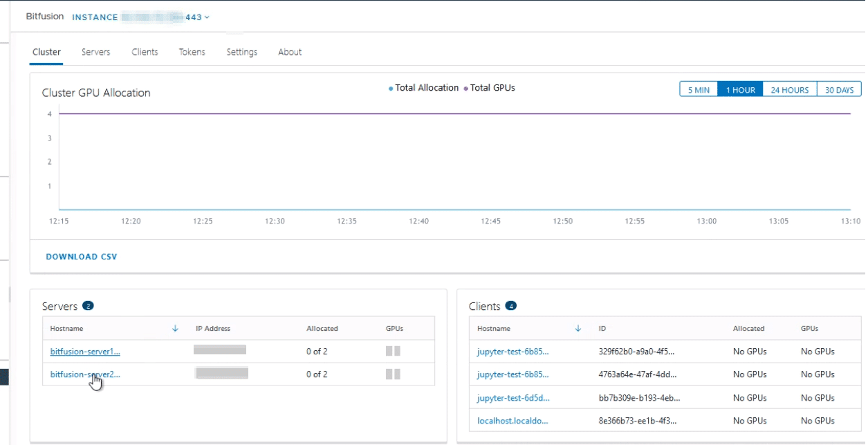
Task: Click GPU bars icon for bitfusion-server2
Action: (393, 374)
